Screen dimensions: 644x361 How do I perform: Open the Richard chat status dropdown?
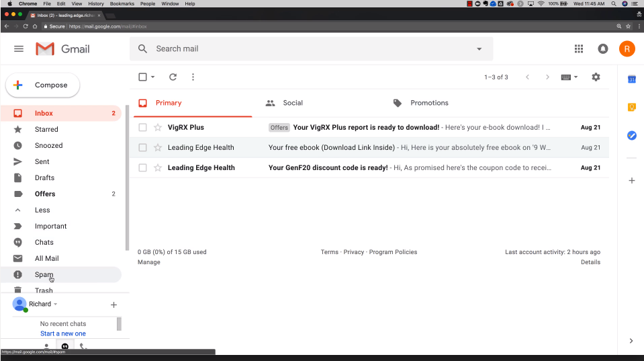click(x=56, y=305)
